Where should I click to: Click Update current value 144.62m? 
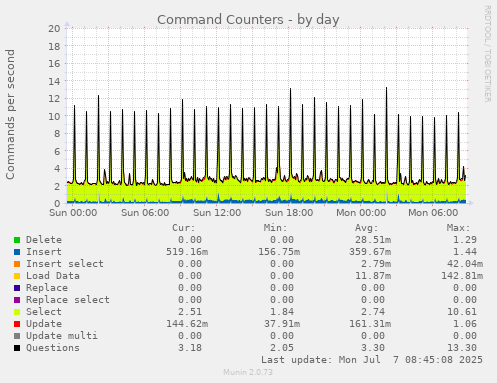[x=187, y=324]
